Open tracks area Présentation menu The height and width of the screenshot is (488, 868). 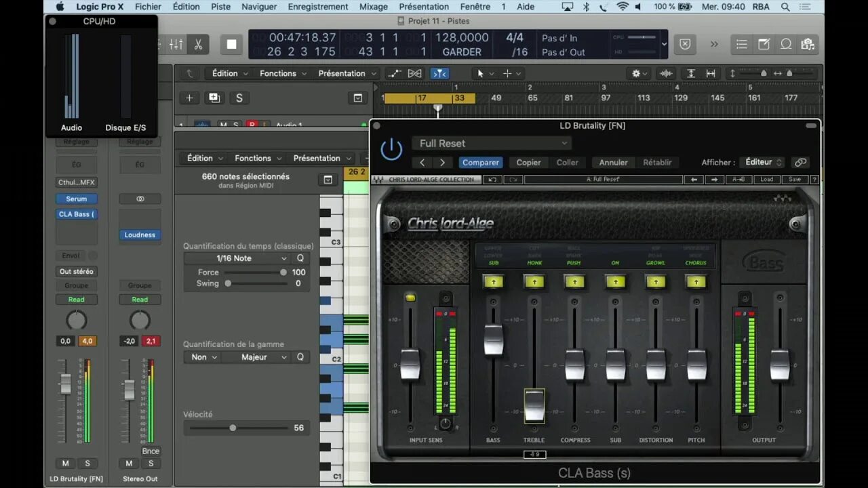(347, 73)
